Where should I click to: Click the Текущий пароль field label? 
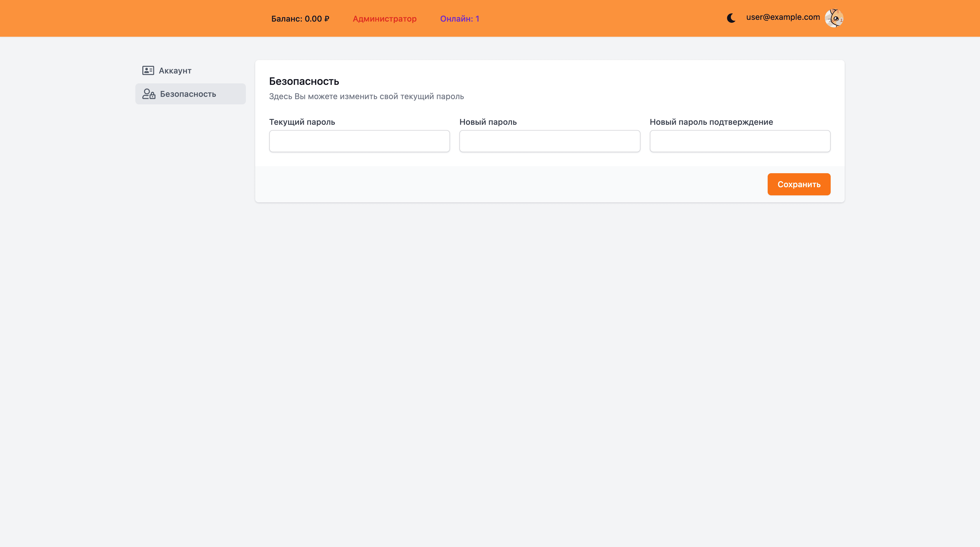[x=302, y=122]
